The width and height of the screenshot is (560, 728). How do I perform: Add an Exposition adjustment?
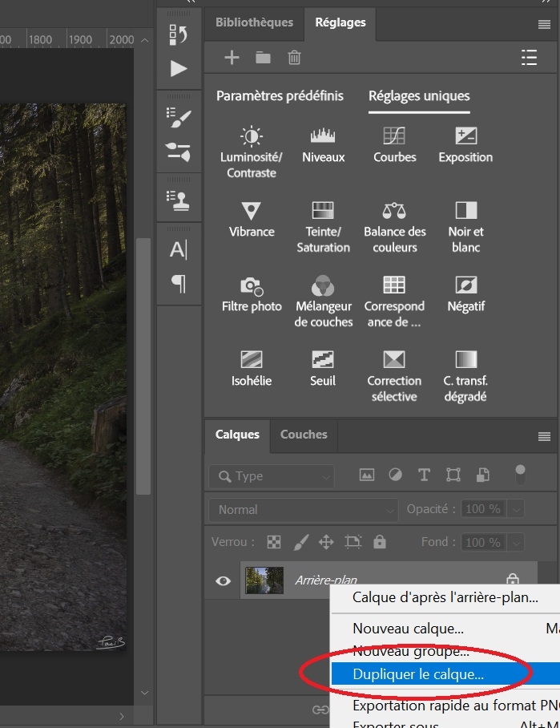tap(465, 145)
